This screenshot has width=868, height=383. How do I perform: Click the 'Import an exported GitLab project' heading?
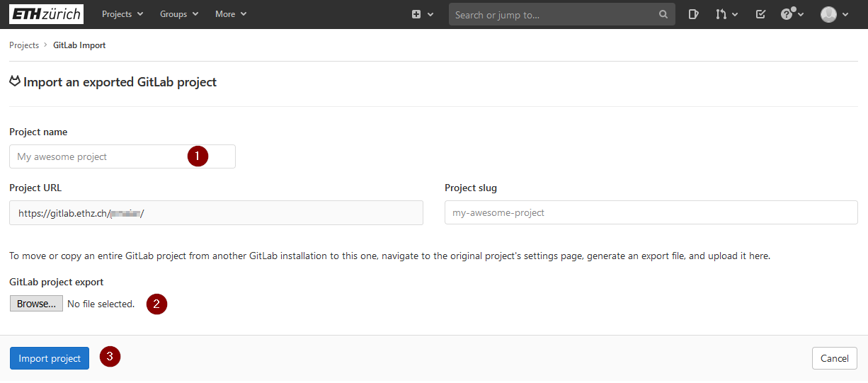pos(120,82)
